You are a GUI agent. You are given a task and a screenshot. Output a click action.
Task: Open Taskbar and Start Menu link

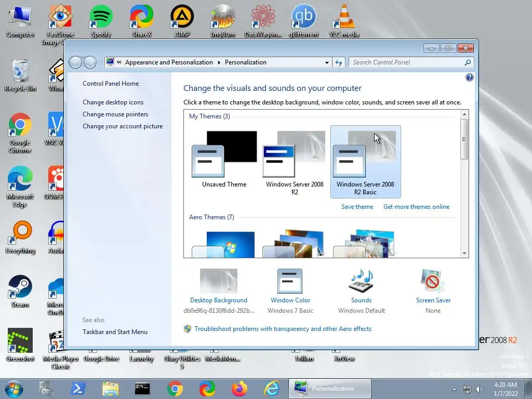coord(115,332)
